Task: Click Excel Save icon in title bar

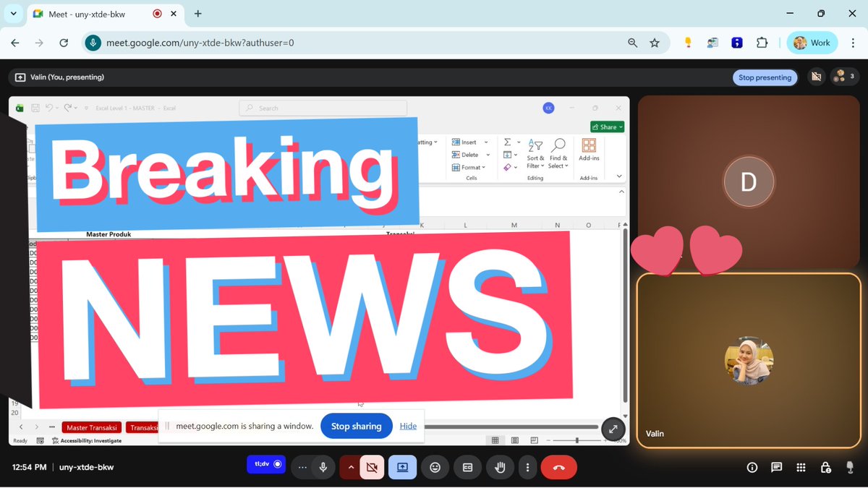Action: tap(35, 108)
